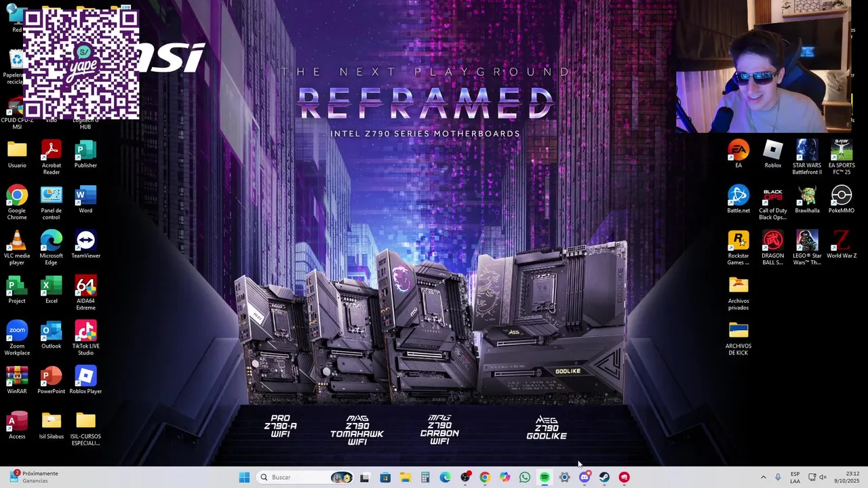Image resolution: width=868 pixels, height=488 pixels.
Task: Open Microsoft Store from the taskbar
Action: coord(385,477)
